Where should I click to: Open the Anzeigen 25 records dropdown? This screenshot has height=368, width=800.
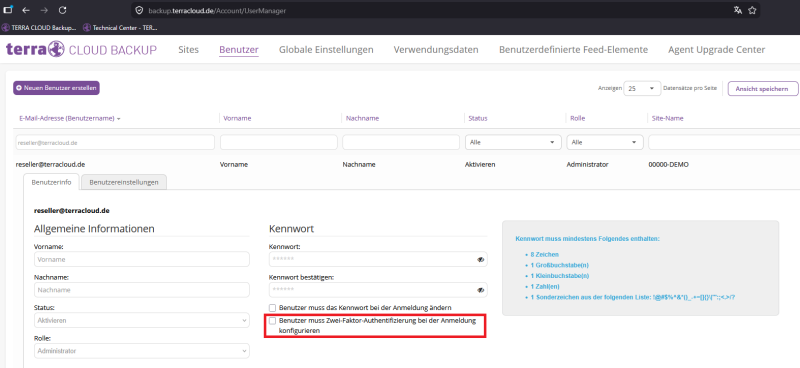point(642,88)
